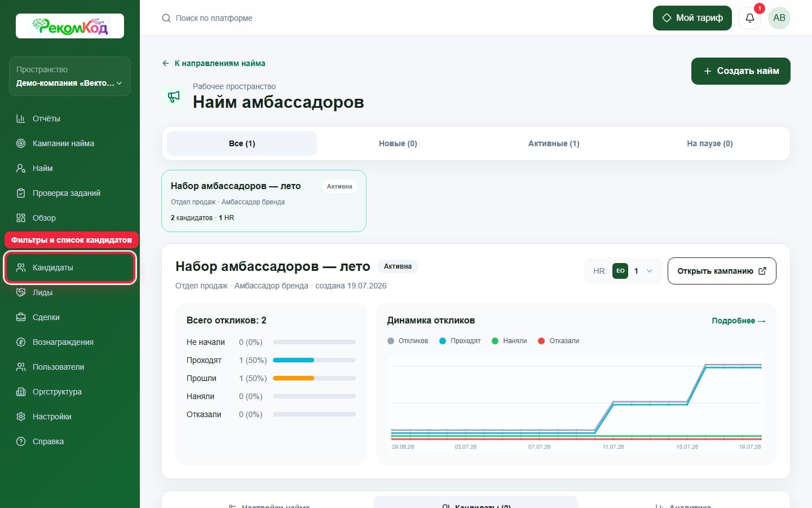Toggle the Отказали legend series
This screenshot has width=812, height=508.
pos(559,341)
